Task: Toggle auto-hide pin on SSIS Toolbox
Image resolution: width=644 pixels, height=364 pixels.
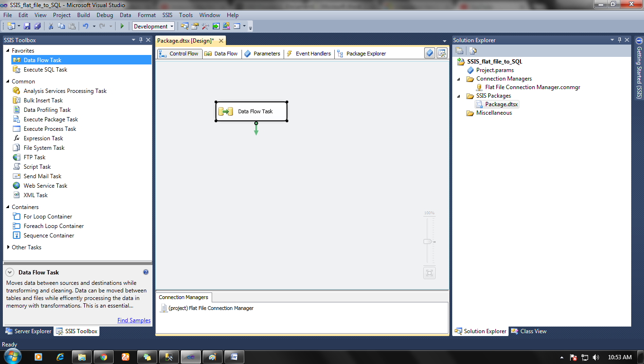Action: [141, 40]
